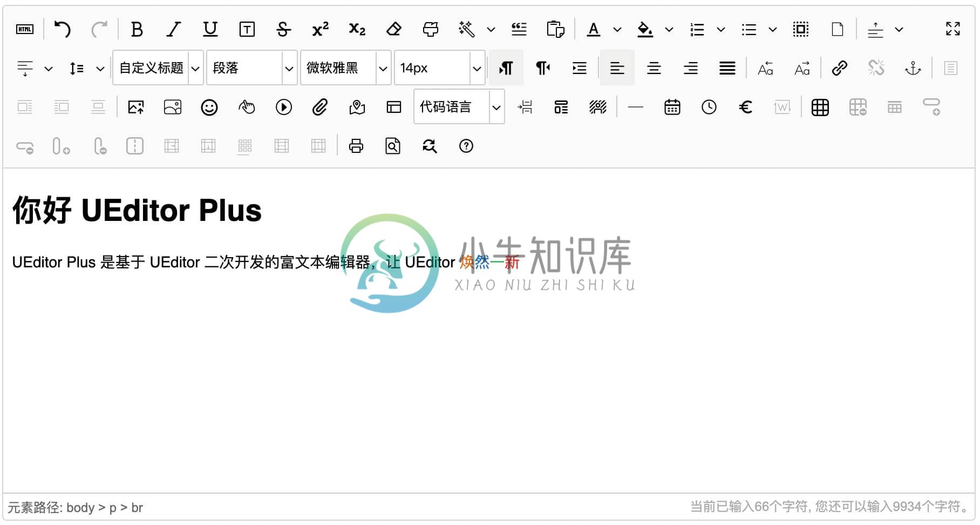This screenshot has width=980, height=525.
Task: Open ordered list style dropdown
Action: pos(721,29)
